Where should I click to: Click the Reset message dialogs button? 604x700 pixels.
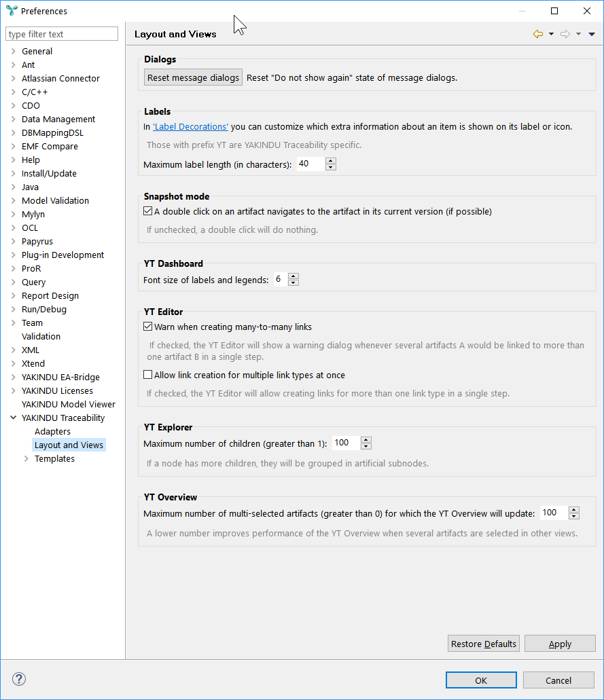click(194, 77)
